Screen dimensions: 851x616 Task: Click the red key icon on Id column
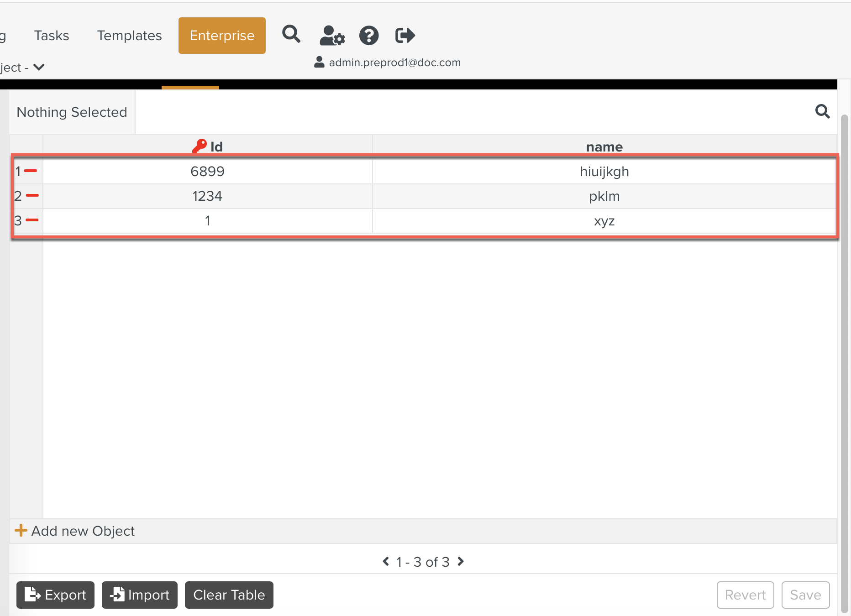tap(199, 146)
